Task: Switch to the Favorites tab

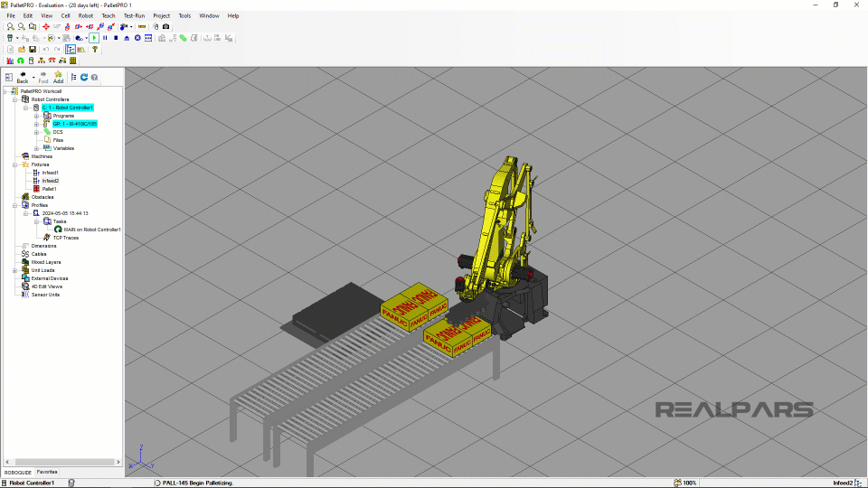Action: click(47, 472)
